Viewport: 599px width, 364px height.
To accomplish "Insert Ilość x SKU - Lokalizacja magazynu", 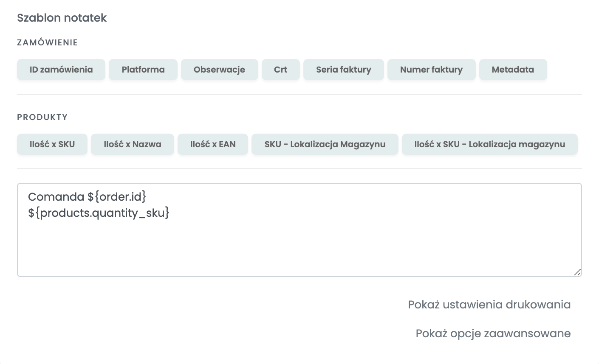I will 490,144.
